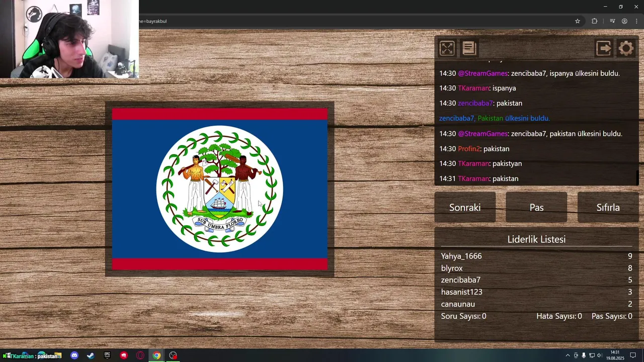Open the notes page icon in game panel

pyautogui.click(x=469, y=48)
